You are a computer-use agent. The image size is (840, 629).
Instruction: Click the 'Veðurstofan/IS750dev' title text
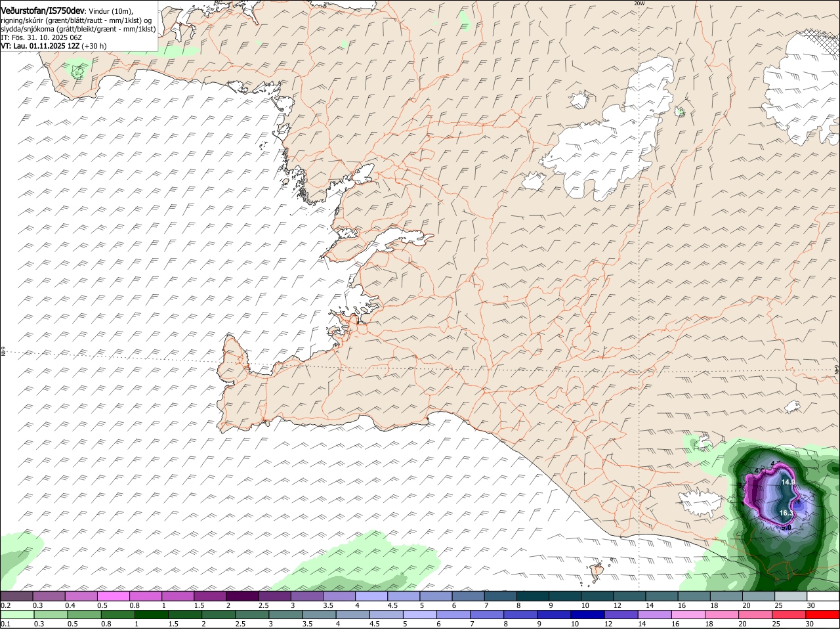tap(43, 11)
